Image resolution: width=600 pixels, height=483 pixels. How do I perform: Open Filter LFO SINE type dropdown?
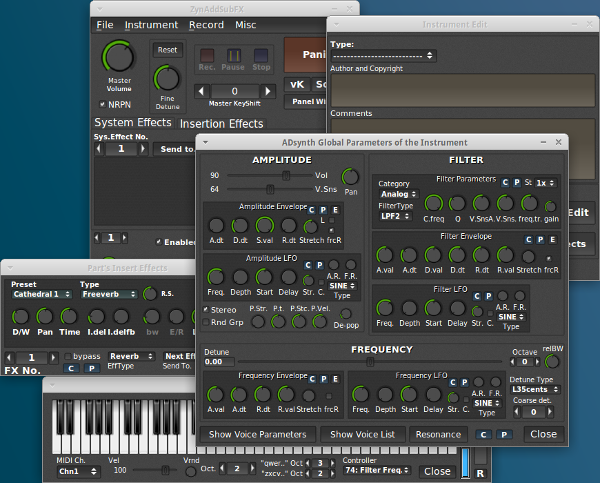tap(511, 317)
